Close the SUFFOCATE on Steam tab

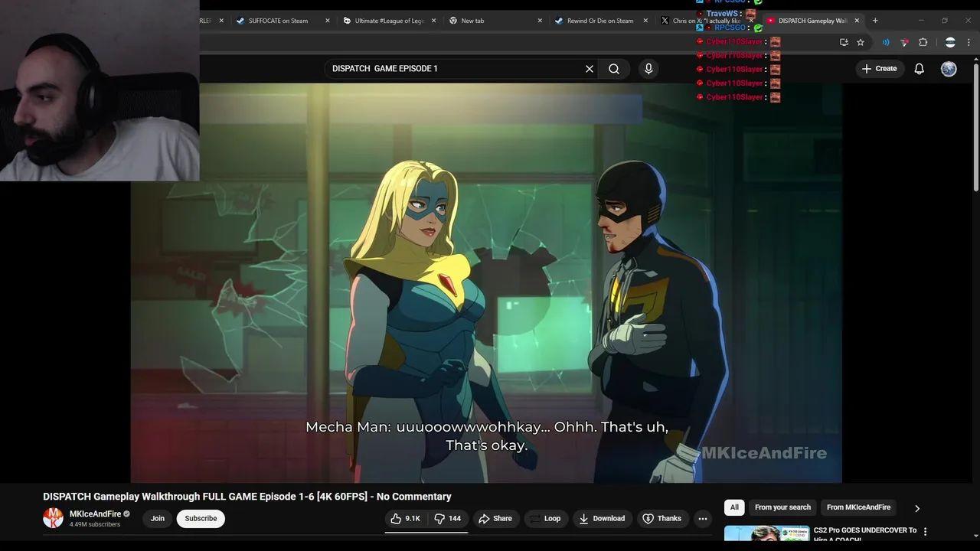(328, 21)
